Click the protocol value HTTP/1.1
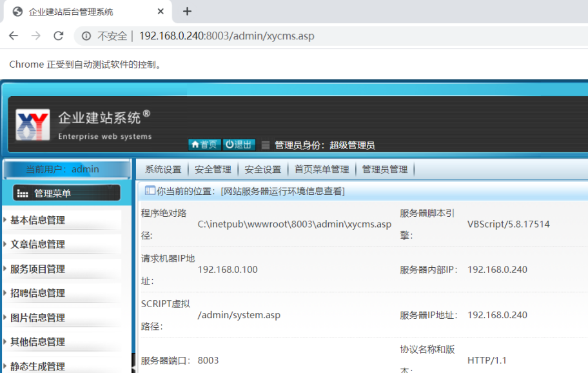The image size is (588, 373). click(x=487, y=361)
